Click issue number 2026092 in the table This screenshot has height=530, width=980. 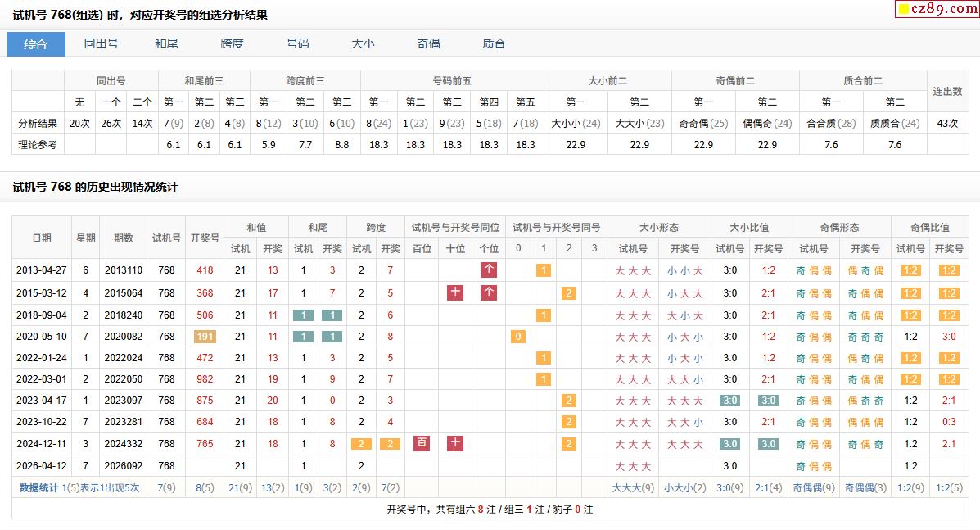124,465
